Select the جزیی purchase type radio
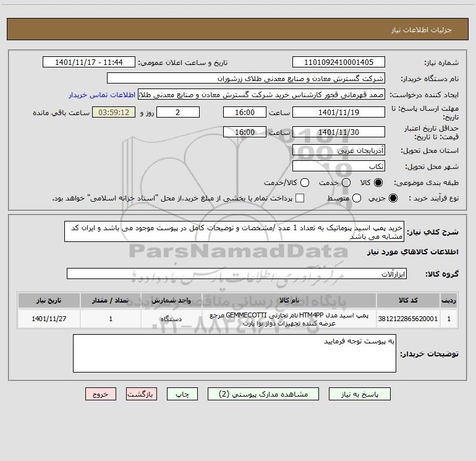The height and width of the screenshot is (461, 476). point(393,198)
